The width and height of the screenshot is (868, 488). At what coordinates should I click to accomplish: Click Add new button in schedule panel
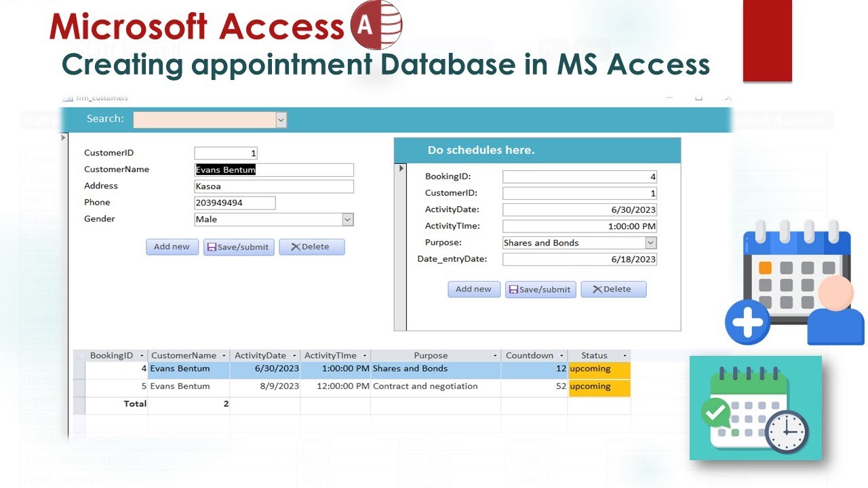[474, 289]
